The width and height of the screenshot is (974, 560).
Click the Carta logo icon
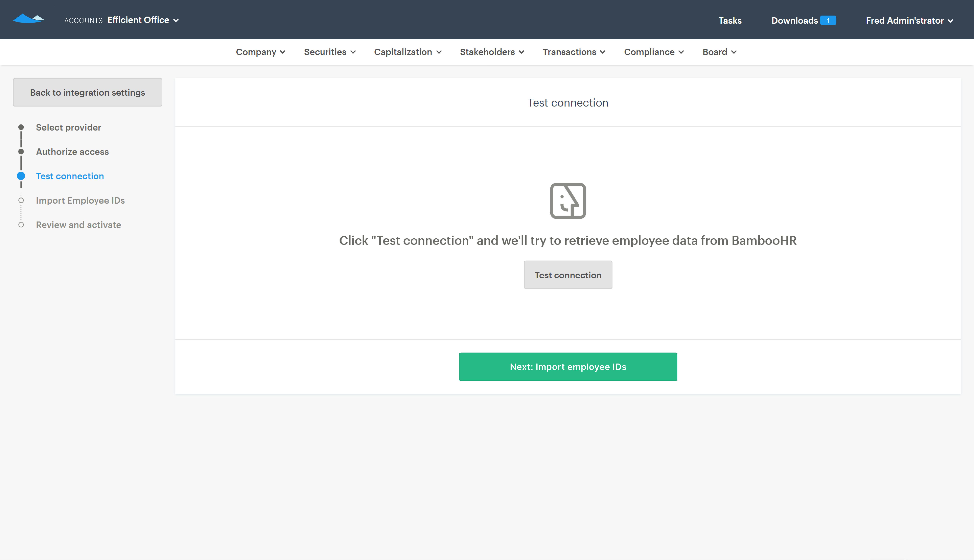pyautogui.click(x=29, y=18)
